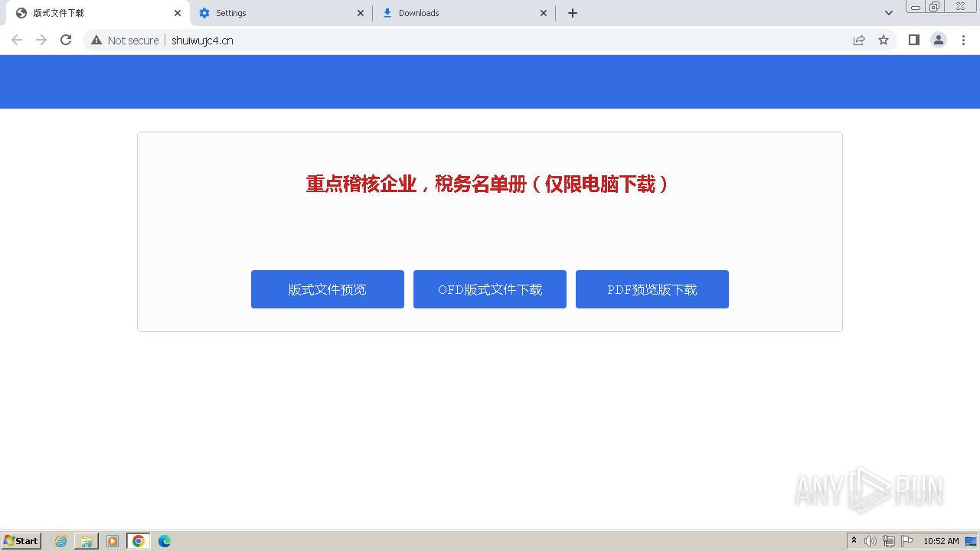
Task: Open File Explorer from the taskbar
Action: 87,541
